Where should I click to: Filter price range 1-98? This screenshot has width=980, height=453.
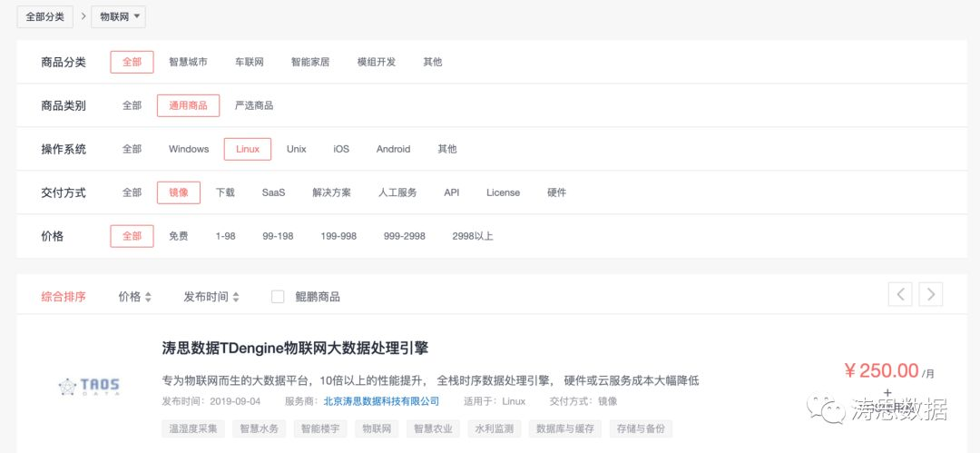pyautogui.click(x=226, y=237)
